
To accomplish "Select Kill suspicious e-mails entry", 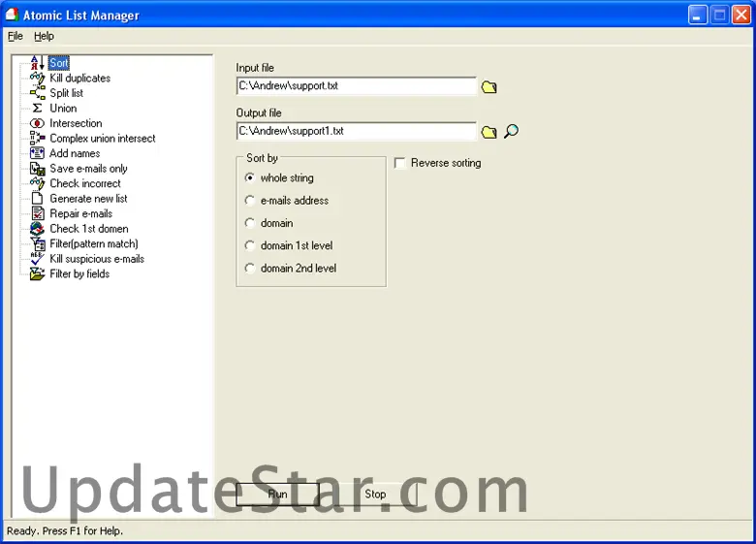I will click(x=97, y=259).
